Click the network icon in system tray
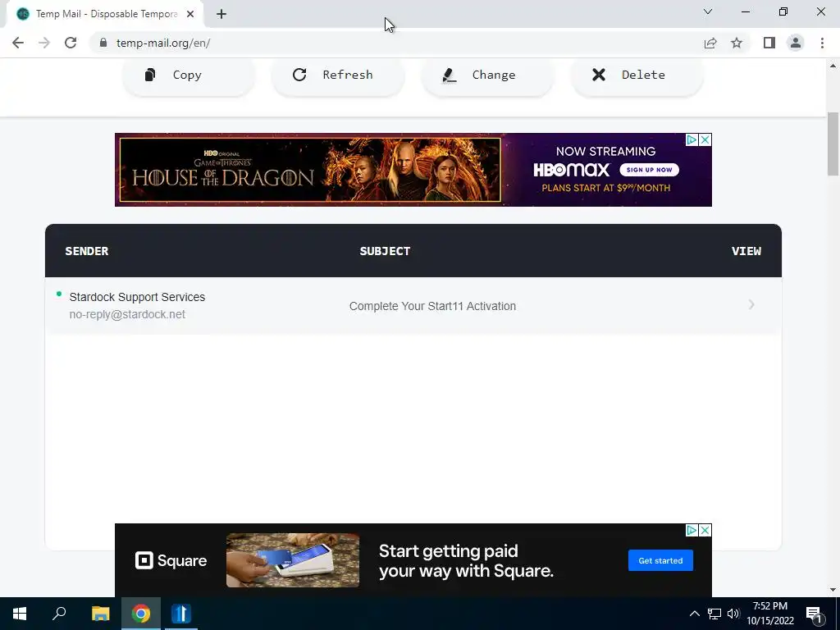The width and height of the screenshot is (840, 630). click(x=714, y=614)
